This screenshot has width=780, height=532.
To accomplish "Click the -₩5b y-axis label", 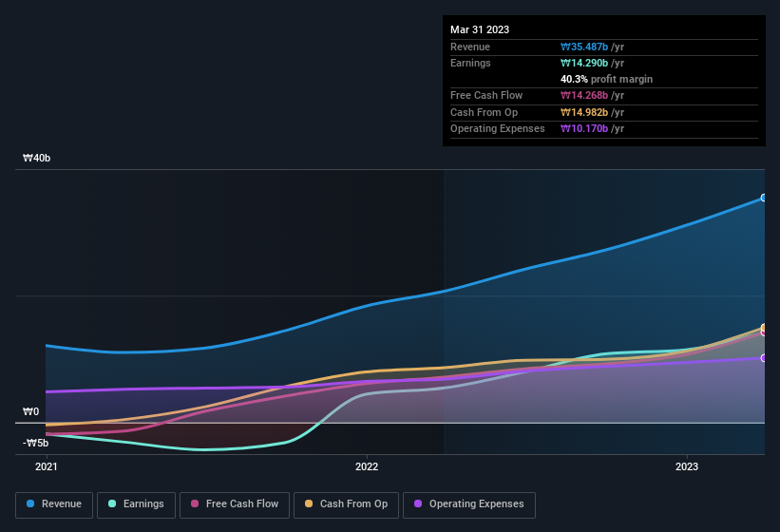I will click(36, 443).
